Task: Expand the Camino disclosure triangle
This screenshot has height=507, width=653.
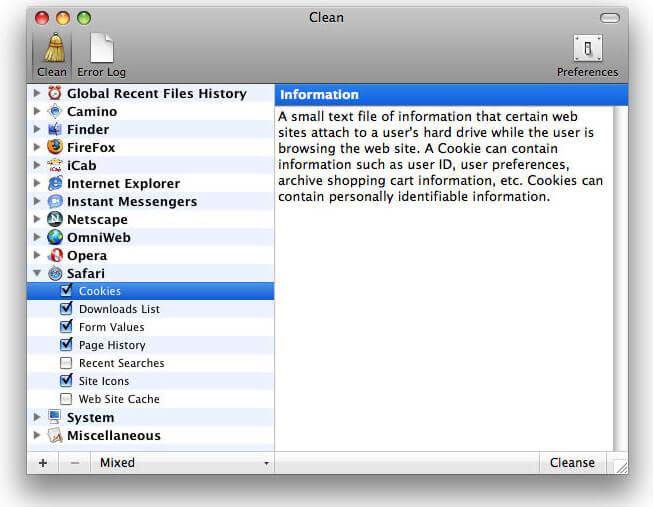Action: point(37,111)
